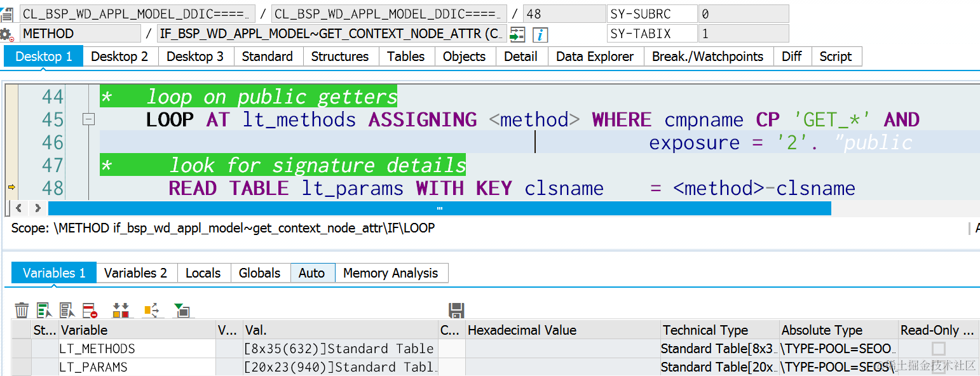Switch to the Desktop 2 tab
This screenshot has width=980, height=376.
(x=119, y=57)
